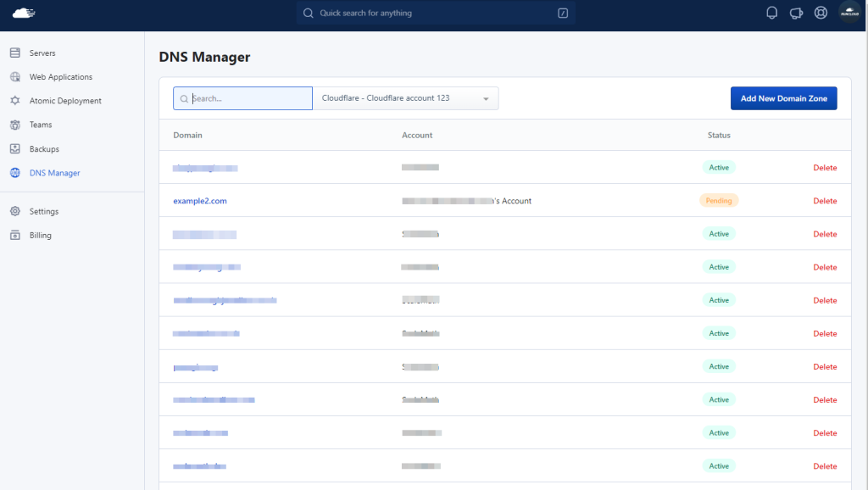Click the slash shortcut icon in search
Viewport: 868px width, 490px height.
coord(563,13)
